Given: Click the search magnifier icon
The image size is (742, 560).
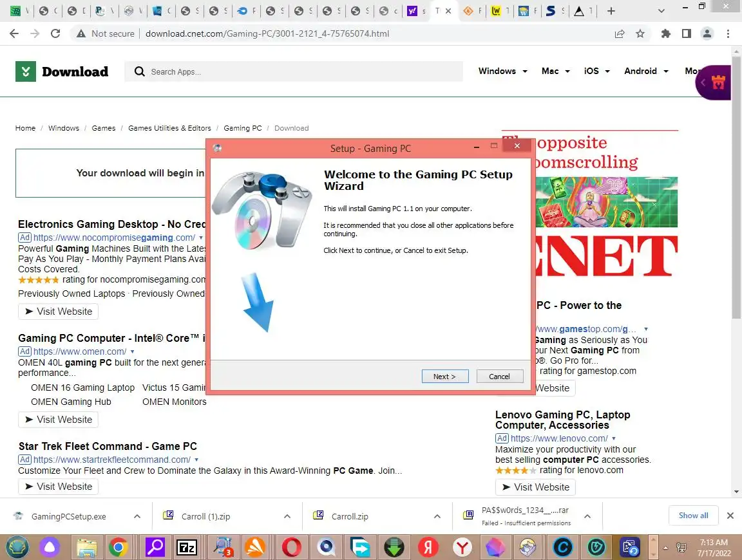Looking at the screenshot, I should point(139,71).
